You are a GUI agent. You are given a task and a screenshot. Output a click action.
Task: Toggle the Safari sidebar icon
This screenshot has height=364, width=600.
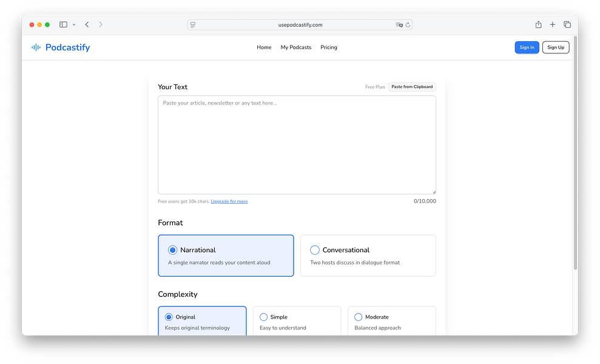pos(63,24)
